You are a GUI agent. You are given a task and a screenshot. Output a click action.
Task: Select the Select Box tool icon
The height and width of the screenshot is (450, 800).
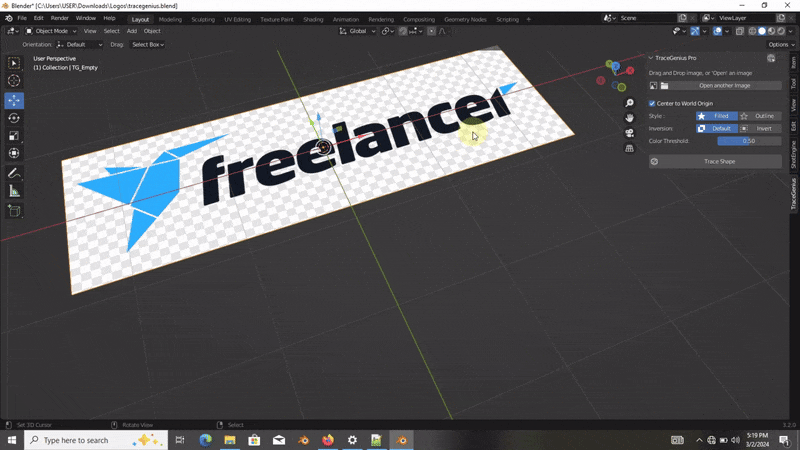click(x=14, y=63)
